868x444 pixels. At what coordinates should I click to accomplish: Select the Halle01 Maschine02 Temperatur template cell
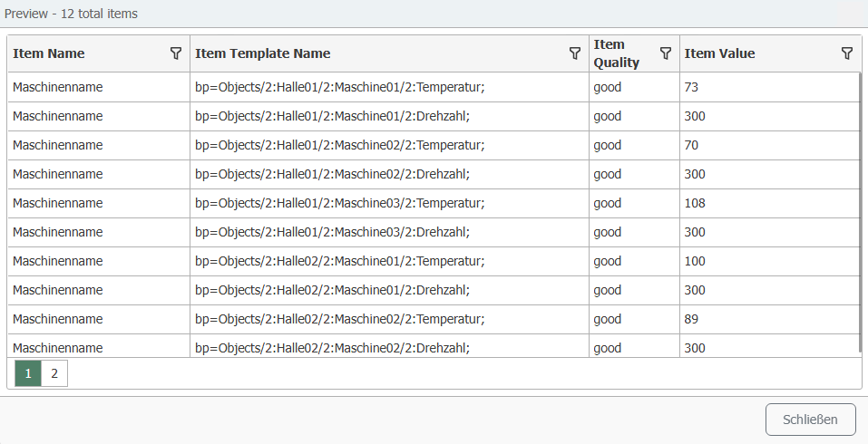pos(340,145)
